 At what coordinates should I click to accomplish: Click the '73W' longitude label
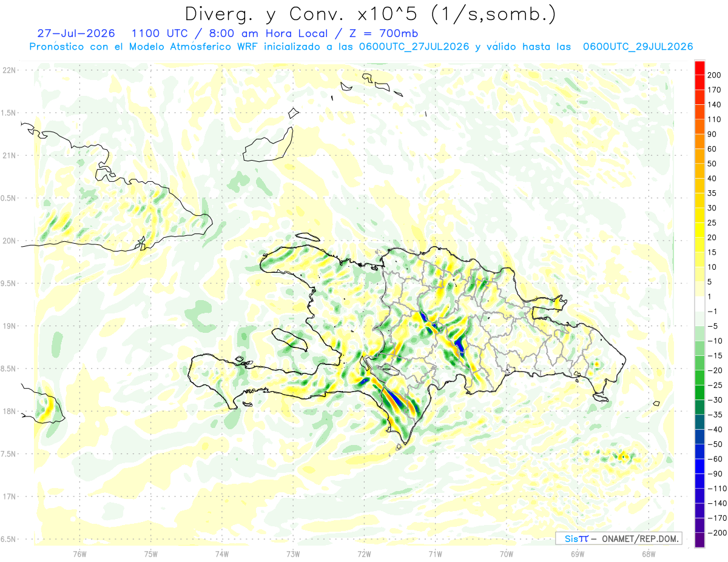click(293, 554)
